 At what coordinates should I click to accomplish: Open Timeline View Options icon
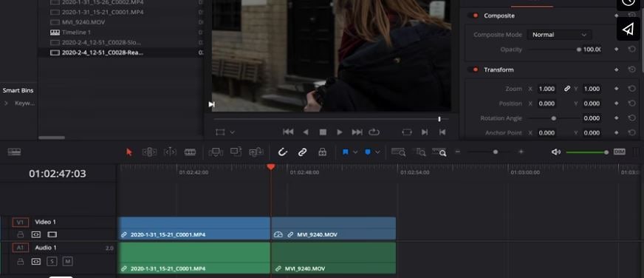pyautogui.click(x=14, y=152)
